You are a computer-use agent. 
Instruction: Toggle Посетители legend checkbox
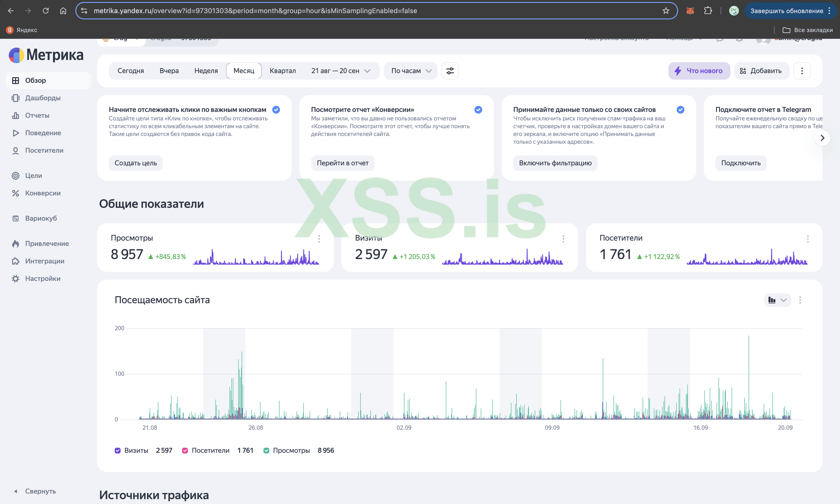[185, 450]
